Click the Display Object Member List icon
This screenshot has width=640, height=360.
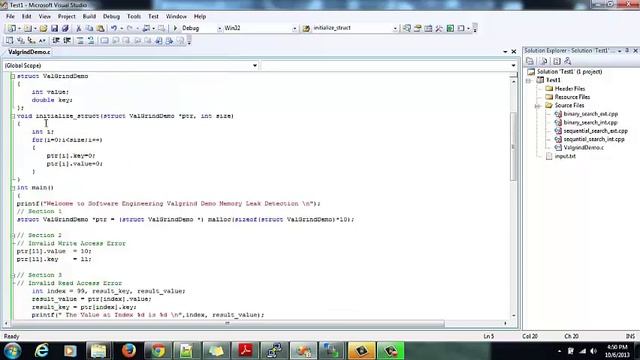[x=9, y=40]
